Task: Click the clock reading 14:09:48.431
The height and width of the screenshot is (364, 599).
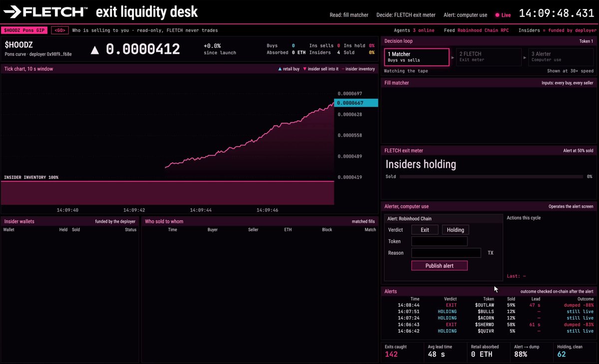Action: point(557,13)
